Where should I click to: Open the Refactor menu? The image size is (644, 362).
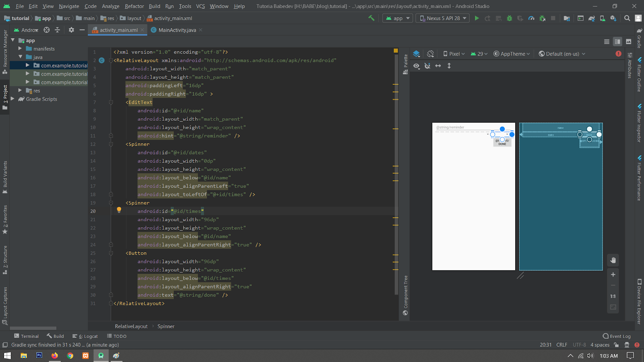(x=134, y=6)
